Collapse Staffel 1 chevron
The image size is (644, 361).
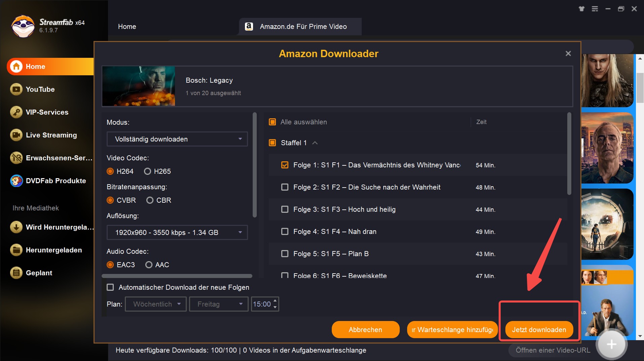[315, 143]
